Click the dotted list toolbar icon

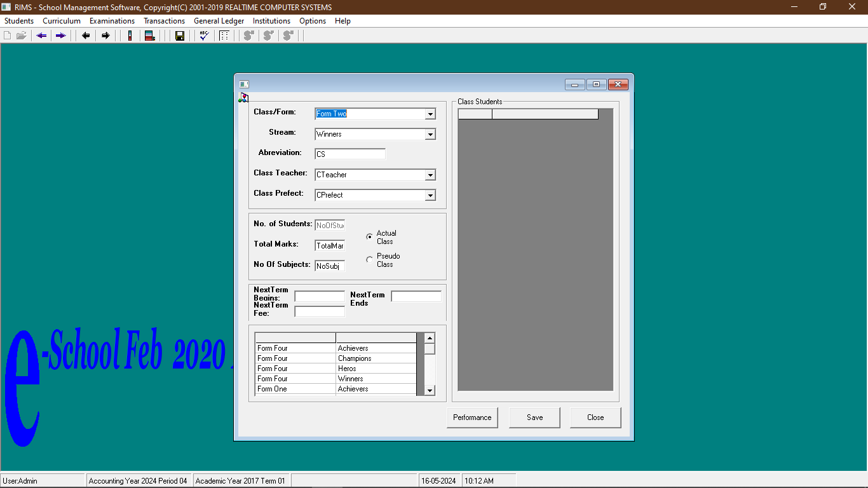pyautogui.click(x=224, y=36)
